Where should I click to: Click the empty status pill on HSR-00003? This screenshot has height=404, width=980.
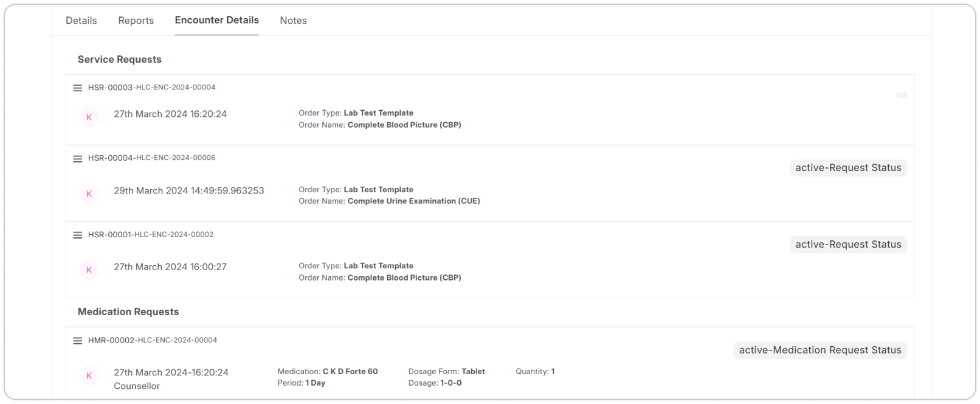click(x=902, y=96)
